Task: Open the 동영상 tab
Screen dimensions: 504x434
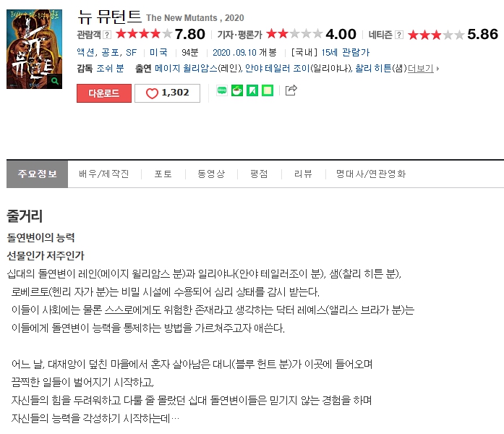Action: tap(211, 174)
